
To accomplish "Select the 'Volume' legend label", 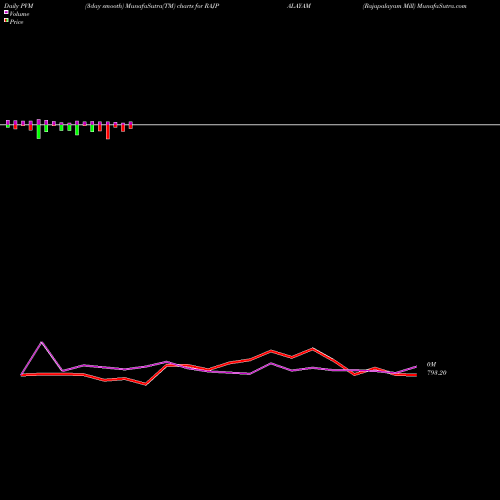I will pos(19,14).
